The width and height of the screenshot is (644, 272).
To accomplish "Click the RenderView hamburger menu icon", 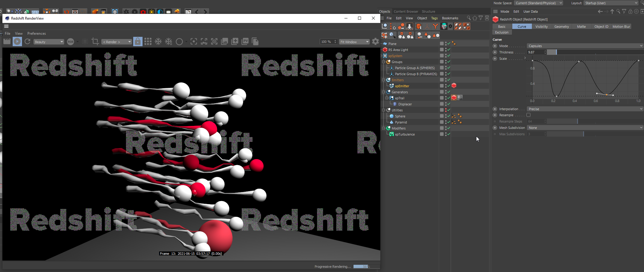I will (6, 26).
